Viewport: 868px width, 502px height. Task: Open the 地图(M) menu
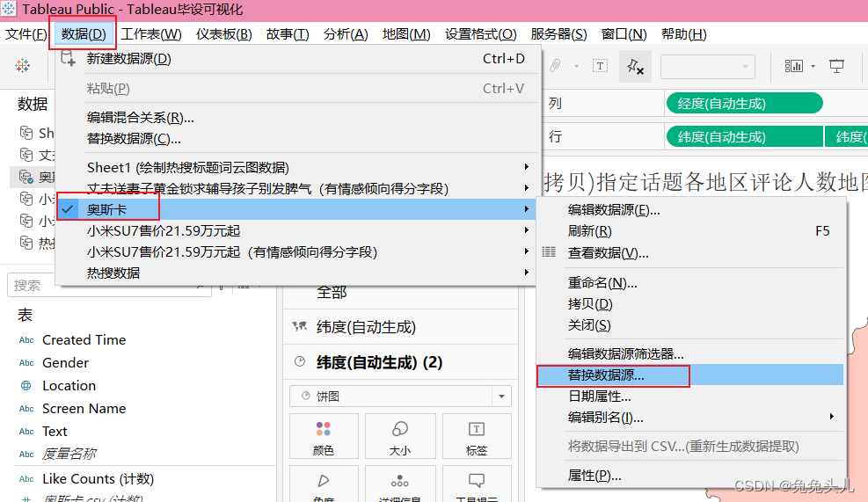(x=406, y=34)
